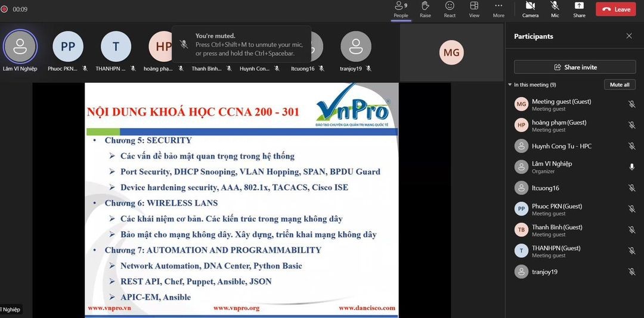Click muted mic icon beside ltcuong16

[631, 188]
